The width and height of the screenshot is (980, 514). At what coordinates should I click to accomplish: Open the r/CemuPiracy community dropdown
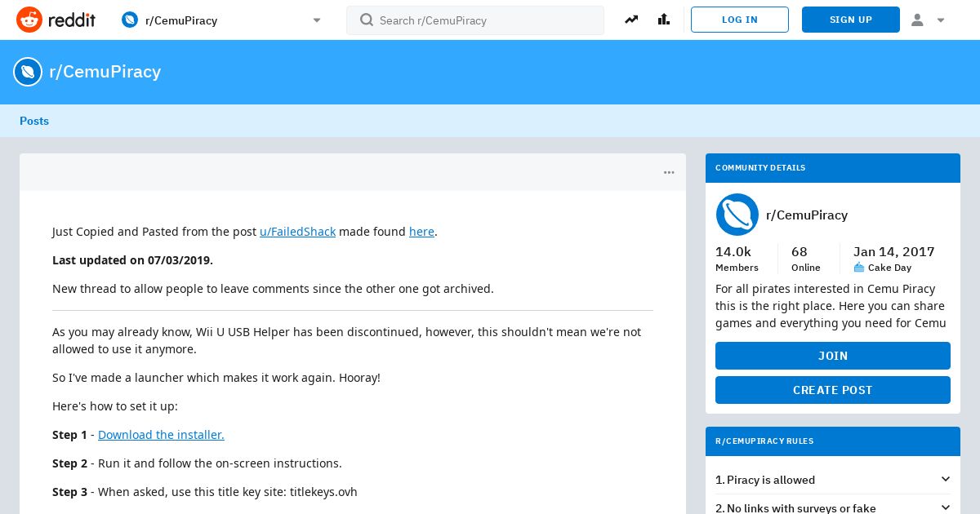click(221, 20)
